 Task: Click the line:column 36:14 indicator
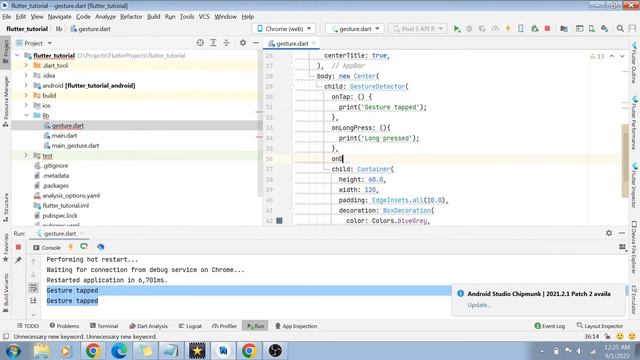[x=591, y=336]
